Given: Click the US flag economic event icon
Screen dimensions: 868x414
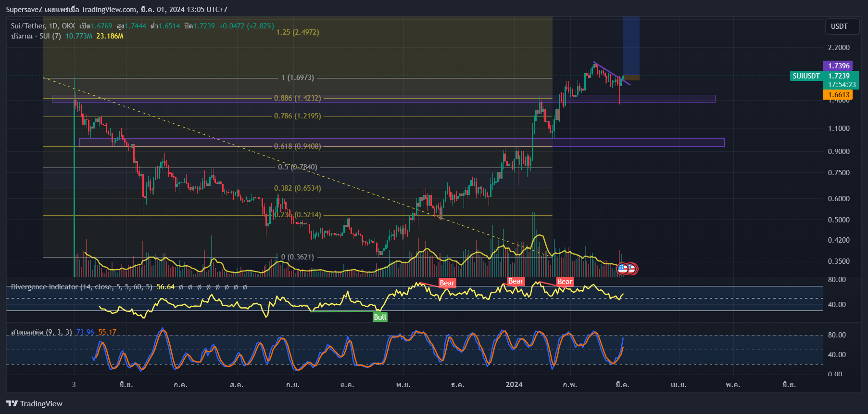Looking at the screenshot, I should click(622, 269).
